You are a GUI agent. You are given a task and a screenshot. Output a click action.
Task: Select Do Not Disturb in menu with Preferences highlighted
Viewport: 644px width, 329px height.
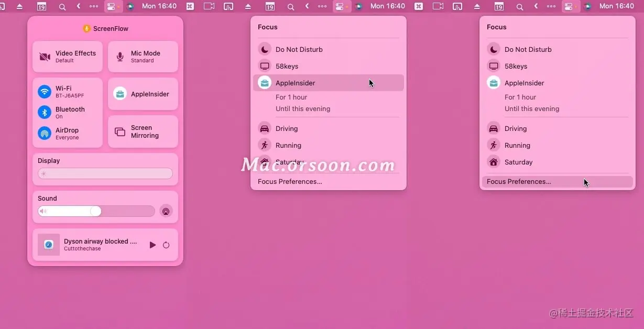(557, 49)
